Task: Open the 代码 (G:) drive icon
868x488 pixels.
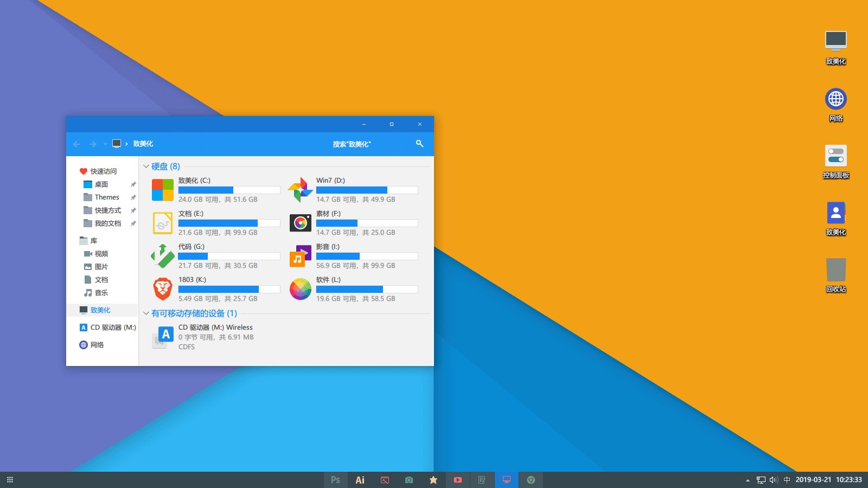Action: (163, 256)
